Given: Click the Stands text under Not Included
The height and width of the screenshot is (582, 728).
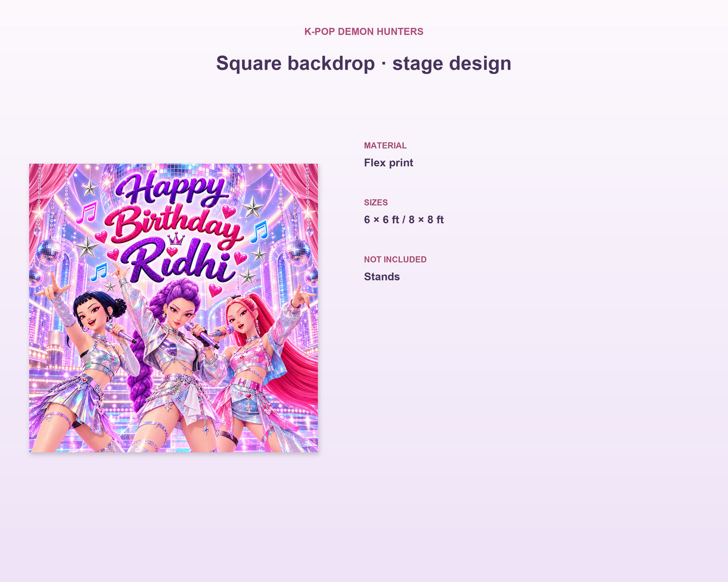Looking at the screenshot, I should click(382, 276).
